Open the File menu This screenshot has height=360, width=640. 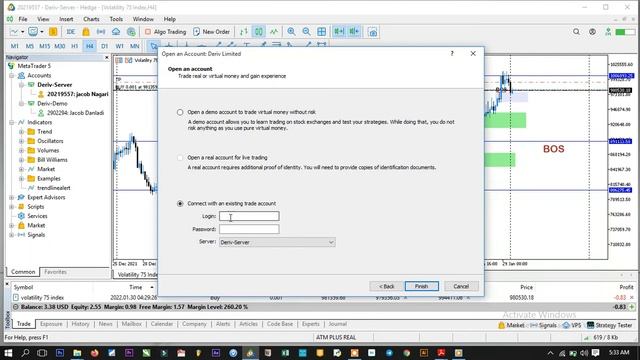coord(23,19)
